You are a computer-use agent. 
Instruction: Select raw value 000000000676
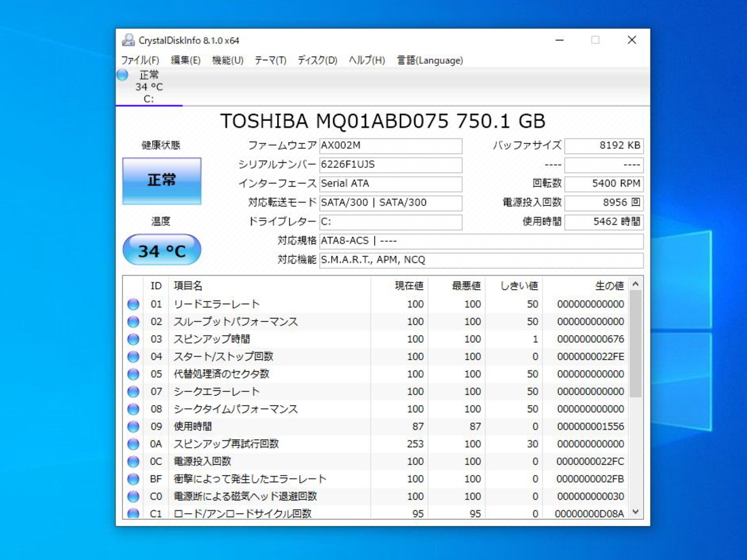click(590, 339)
